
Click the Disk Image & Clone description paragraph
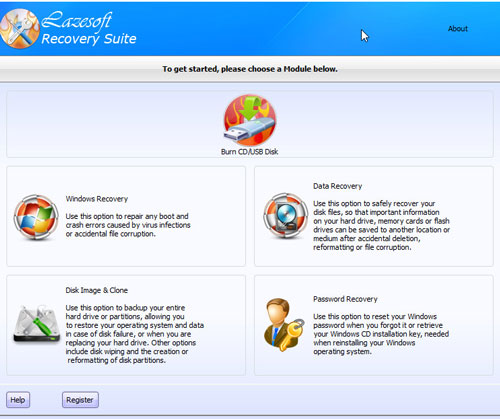coord(135,334)
